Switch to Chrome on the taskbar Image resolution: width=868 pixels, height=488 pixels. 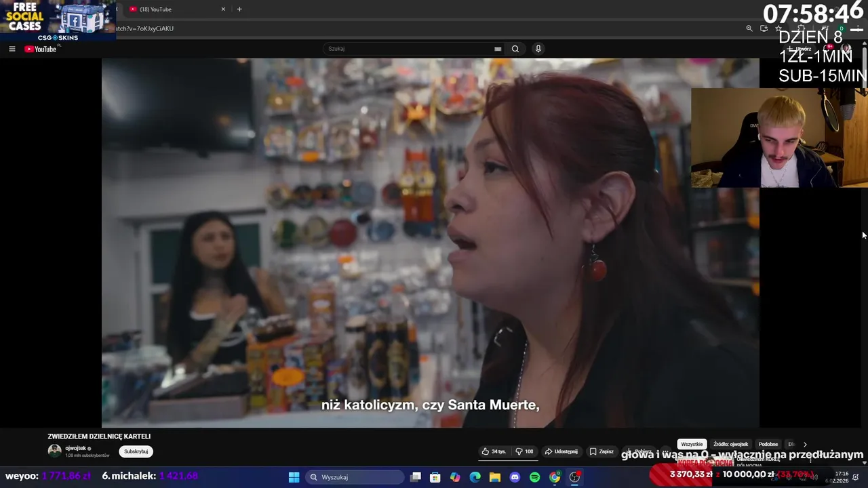click(x=555, y=477)
